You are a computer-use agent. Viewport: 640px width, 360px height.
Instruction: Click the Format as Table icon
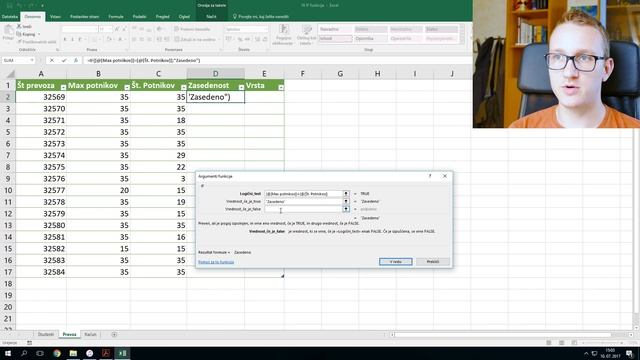click(x=307, y=30)
